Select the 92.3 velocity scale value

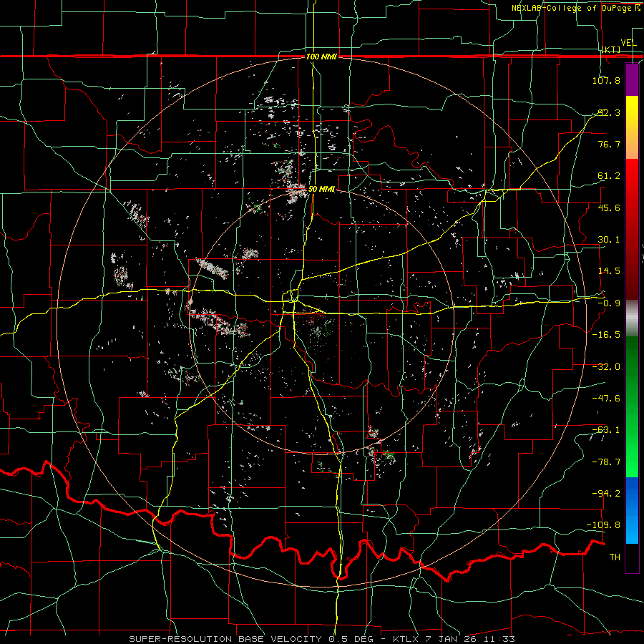click(x=608, y=112)
